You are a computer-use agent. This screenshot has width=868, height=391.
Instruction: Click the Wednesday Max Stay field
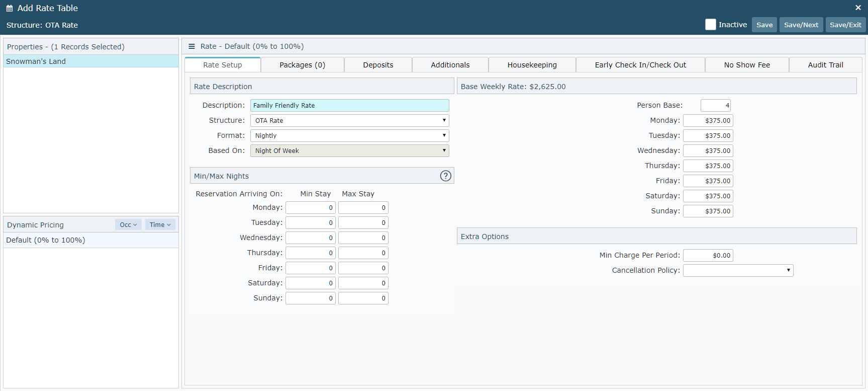click(363, 238)
